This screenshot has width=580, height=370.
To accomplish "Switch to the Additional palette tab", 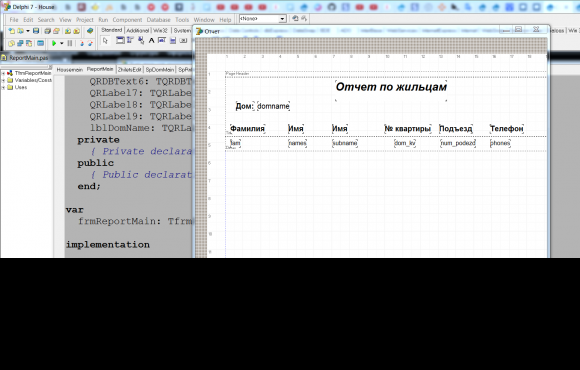I will coord(137,30).
